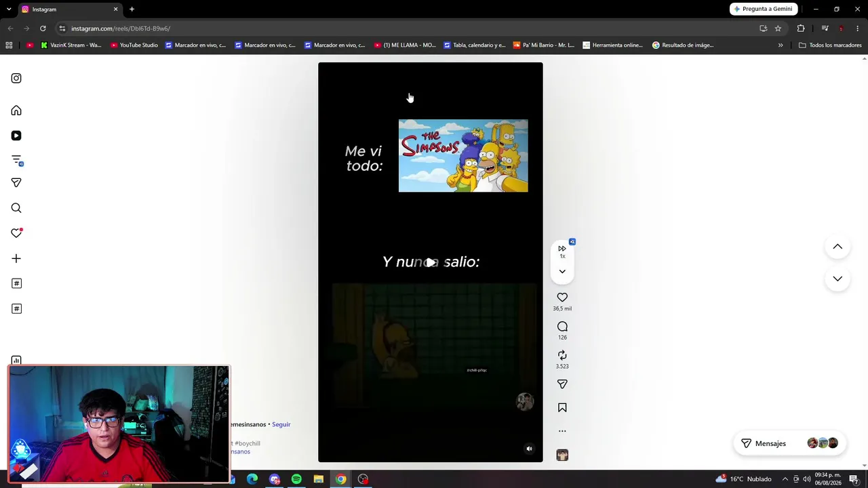The image size is (868, 488).
Task: Open the sidebar Direct messages icon
Action: 16,182
